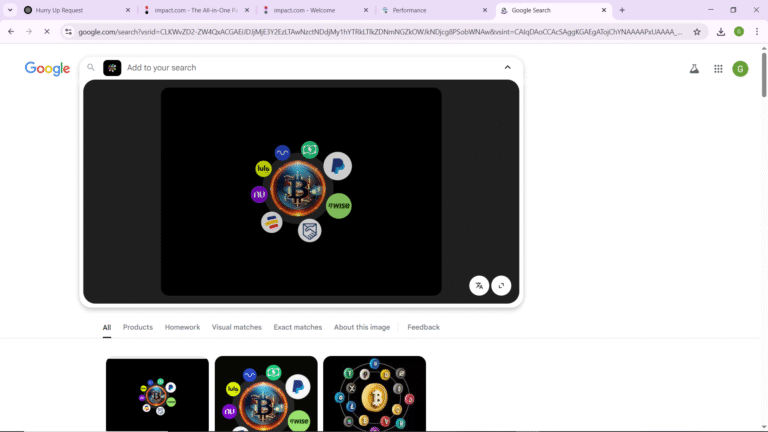The height and width of the screenshot is (432, 768).
Task: Open Chrome profile avatar in toolbar
Action: (739, 32)
